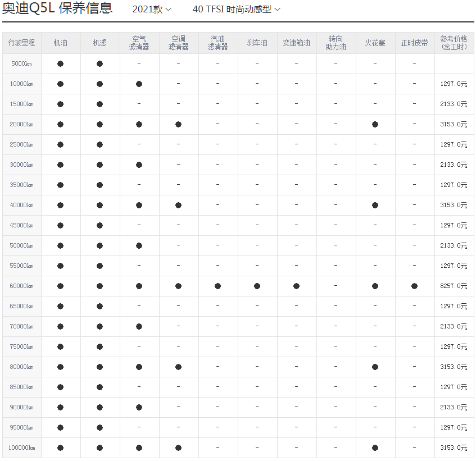Click the 55000km mileage row label
Image resolution: width=476 pixels, height=461 pixels.
(x=21, y=266)
